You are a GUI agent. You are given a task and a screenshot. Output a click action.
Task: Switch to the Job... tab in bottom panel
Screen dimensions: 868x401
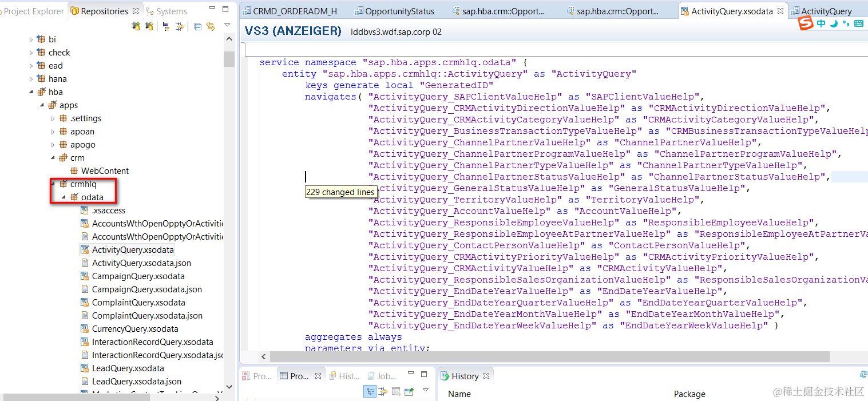pyautogui.click(x=381, y=376)
